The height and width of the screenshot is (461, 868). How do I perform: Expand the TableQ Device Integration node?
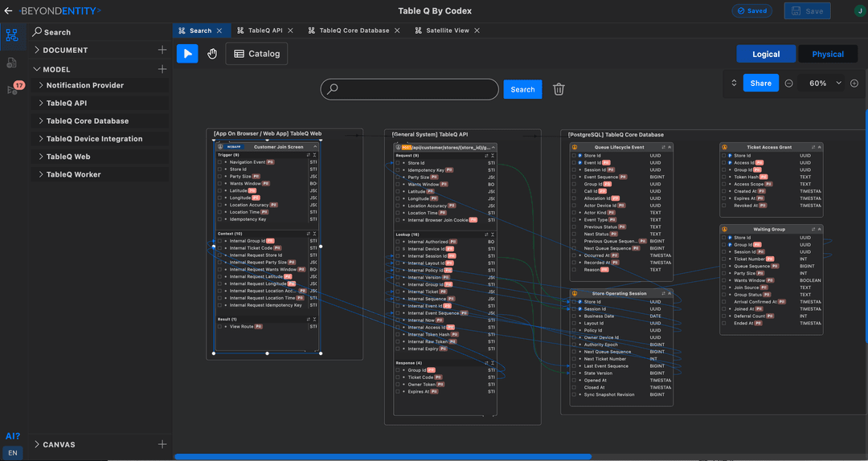41,139
